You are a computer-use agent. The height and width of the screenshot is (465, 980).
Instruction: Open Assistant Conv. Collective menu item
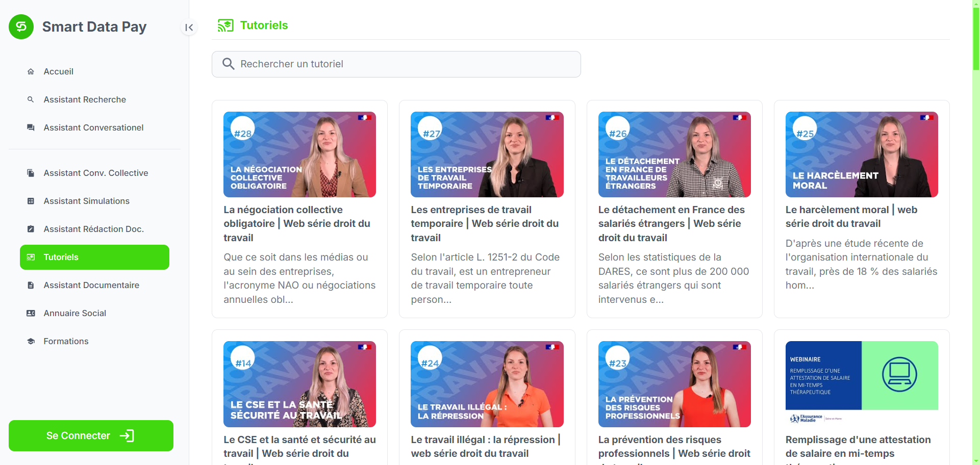click(94, 173)
